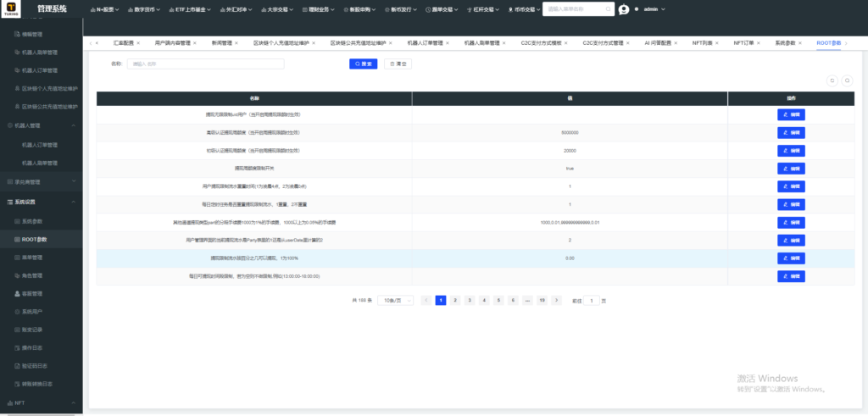
Task: Open 账变记录 in the sidebar
Action: 31,330
